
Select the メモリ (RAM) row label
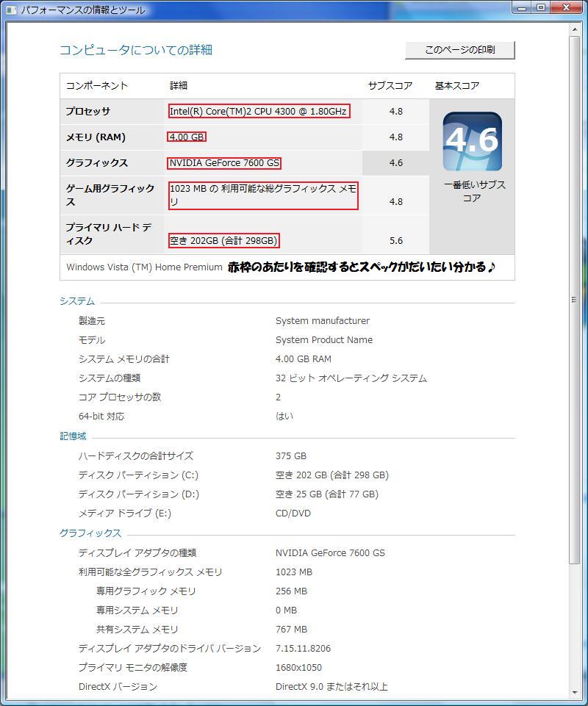click(96, 137)
